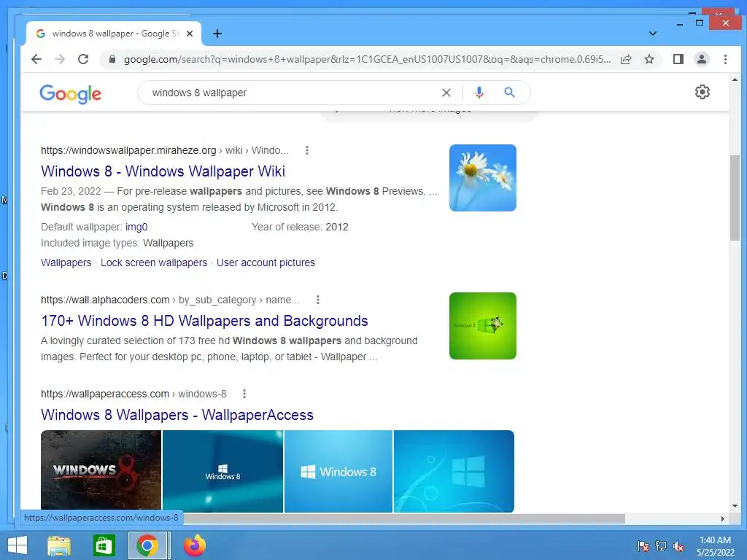747x560 pixels.
Task: Open options menu for miraheze.org result
Action: (307, 150)
